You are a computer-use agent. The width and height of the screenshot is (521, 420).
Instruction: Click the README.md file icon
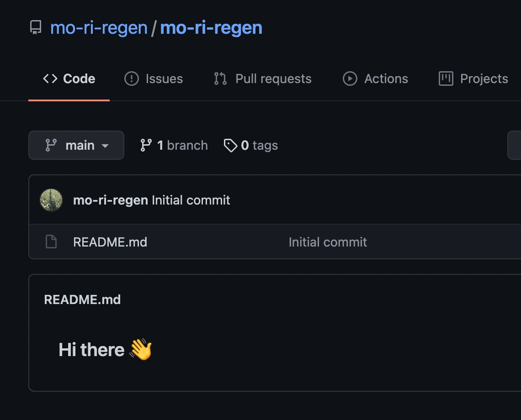tap(51, 241)
